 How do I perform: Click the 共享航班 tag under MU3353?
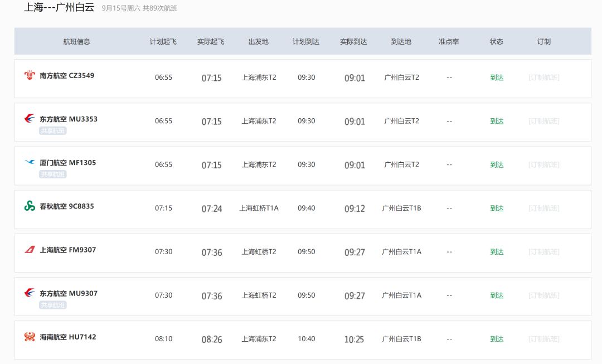pos(53,131)
